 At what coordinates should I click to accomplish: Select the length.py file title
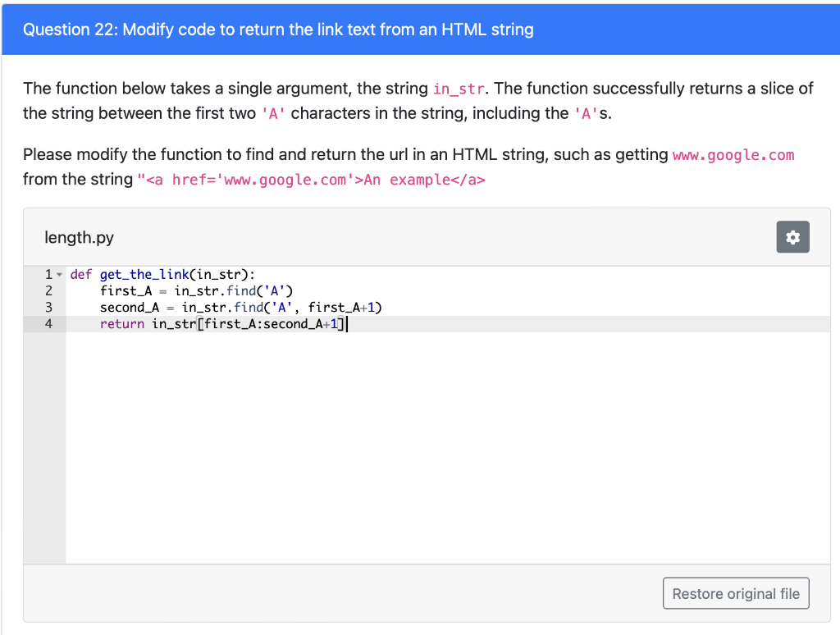click(79, 237)
